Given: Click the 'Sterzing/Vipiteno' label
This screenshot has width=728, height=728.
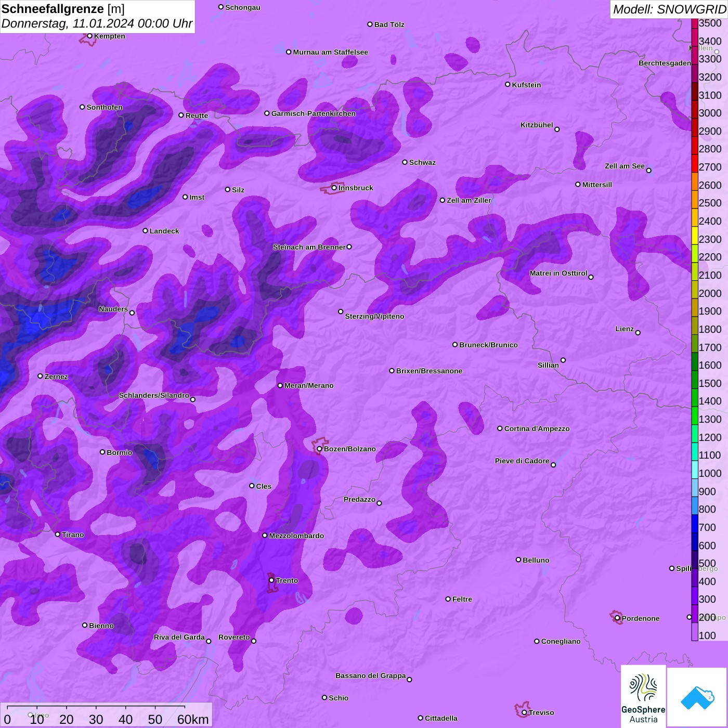Looking at the screenshot, I should pos(374,316).
